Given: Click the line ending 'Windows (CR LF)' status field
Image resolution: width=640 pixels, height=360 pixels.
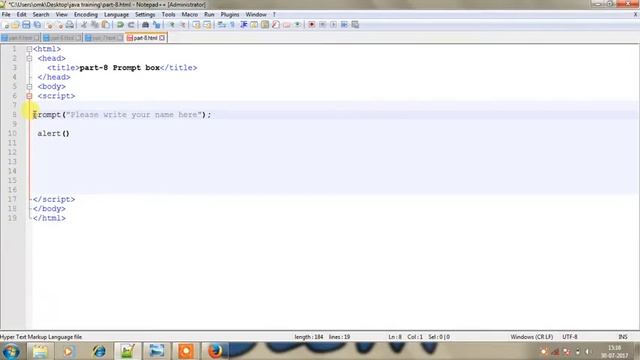Looking at the screenshot, I should tap(531, 337).
